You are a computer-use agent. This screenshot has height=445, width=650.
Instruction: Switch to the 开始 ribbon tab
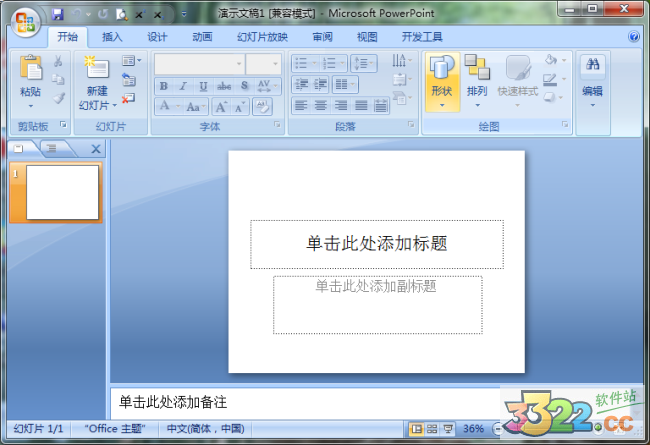point(67,37)
